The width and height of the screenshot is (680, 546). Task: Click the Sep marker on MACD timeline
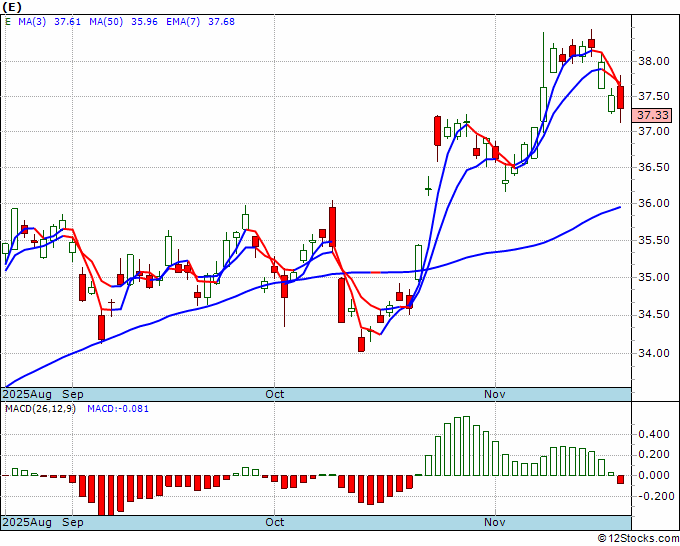[x=73, y=522]
